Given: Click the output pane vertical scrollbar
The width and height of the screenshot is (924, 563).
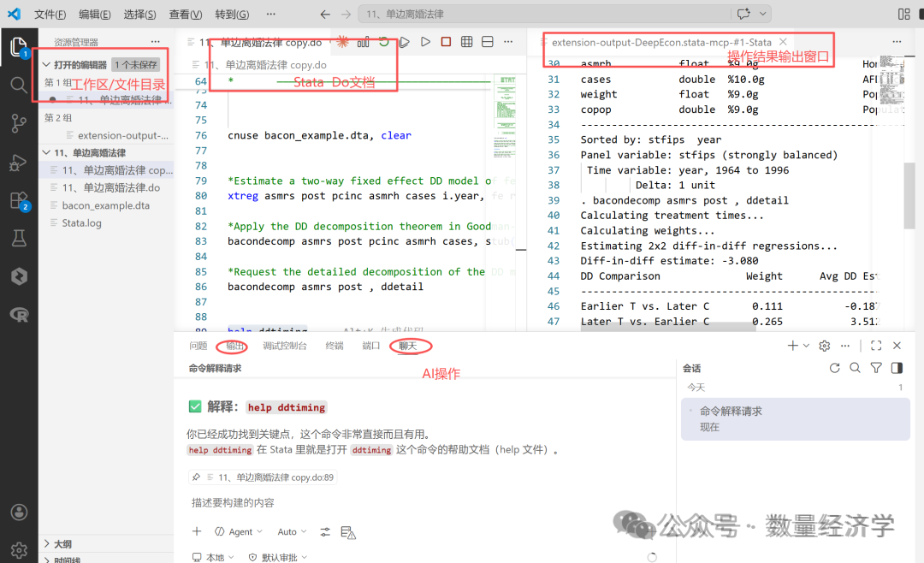Looking at the screenshot, I should (909, 195).
